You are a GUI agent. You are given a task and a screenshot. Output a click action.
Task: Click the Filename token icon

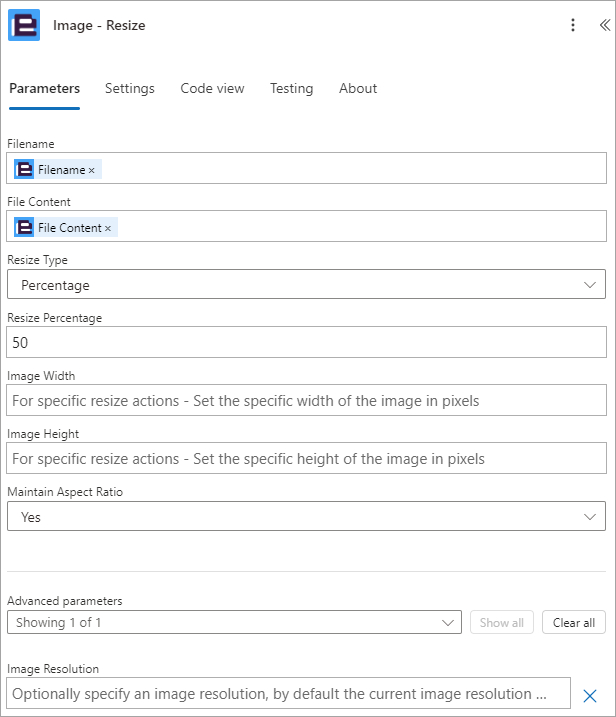[x=24, y=169]
